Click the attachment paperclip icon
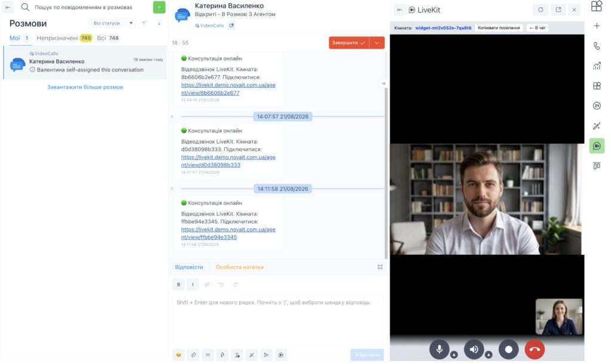611x364 pixels. point(193,354)
